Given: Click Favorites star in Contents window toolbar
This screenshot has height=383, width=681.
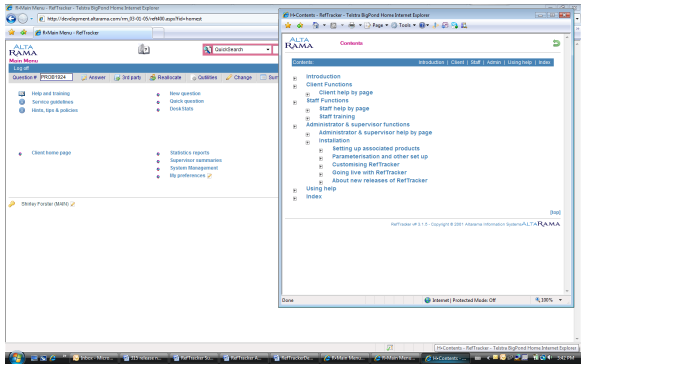Looking at the screenshot, I should pos(288,26).
